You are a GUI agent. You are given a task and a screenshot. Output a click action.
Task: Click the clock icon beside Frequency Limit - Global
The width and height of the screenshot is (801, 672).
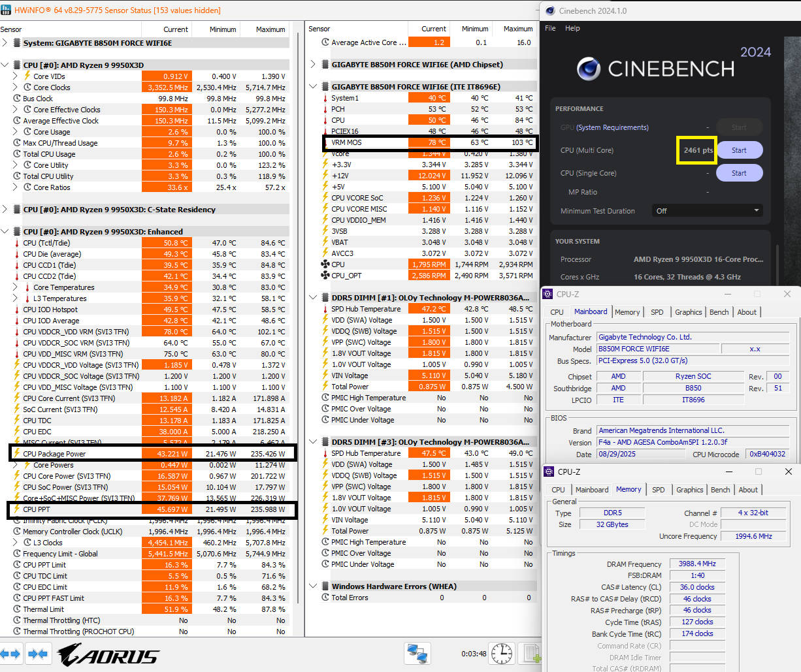coord(17,554)
